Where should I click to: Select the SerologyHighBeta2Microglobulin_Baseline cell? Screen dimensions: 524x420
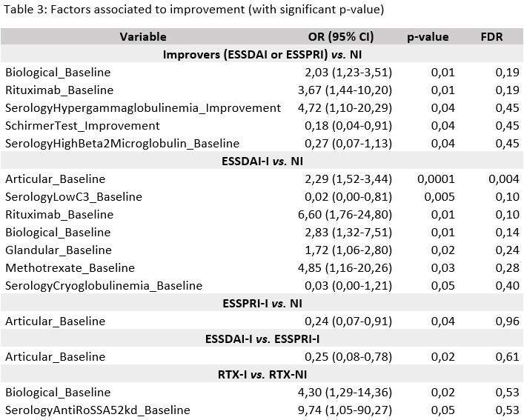[x=122, y=143]
